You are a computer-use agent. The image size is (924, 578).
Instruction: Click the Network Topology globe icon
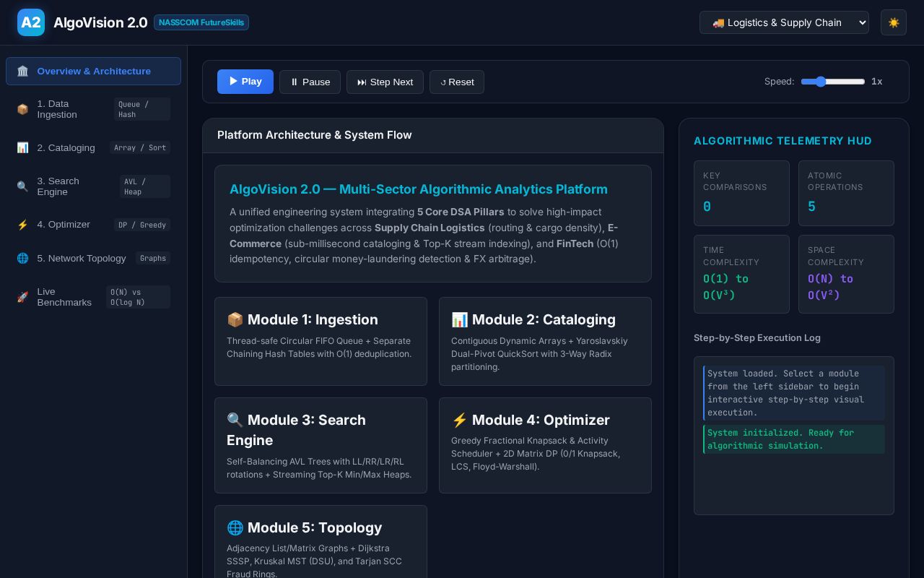pyautogui.click(x=22, y=258)
